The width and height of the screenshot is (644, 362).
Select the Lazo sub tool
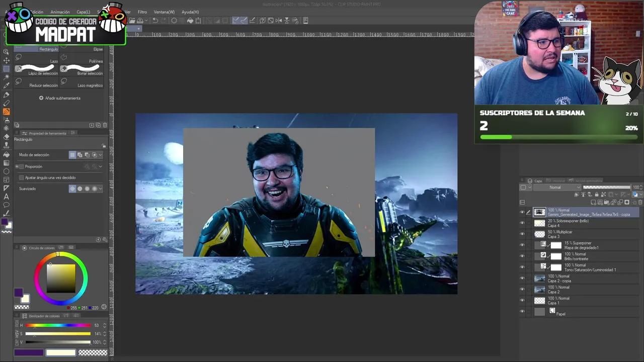36,59
